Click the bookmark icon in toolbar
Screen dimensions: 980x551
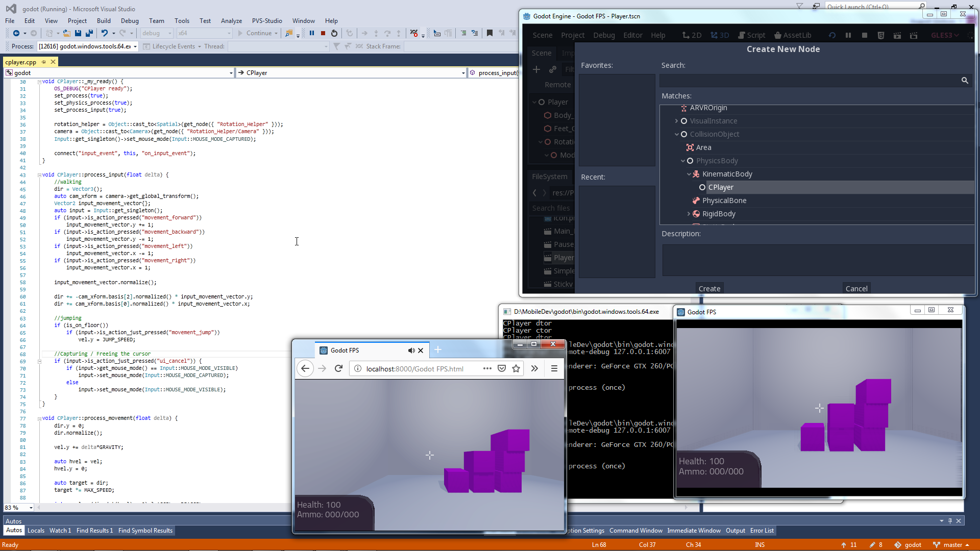[489, 33]
